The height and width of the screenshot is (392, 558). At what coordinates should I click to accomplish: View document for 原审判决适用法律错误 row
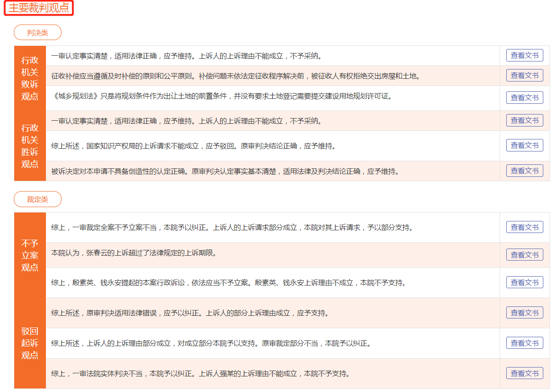pos(525,313)
